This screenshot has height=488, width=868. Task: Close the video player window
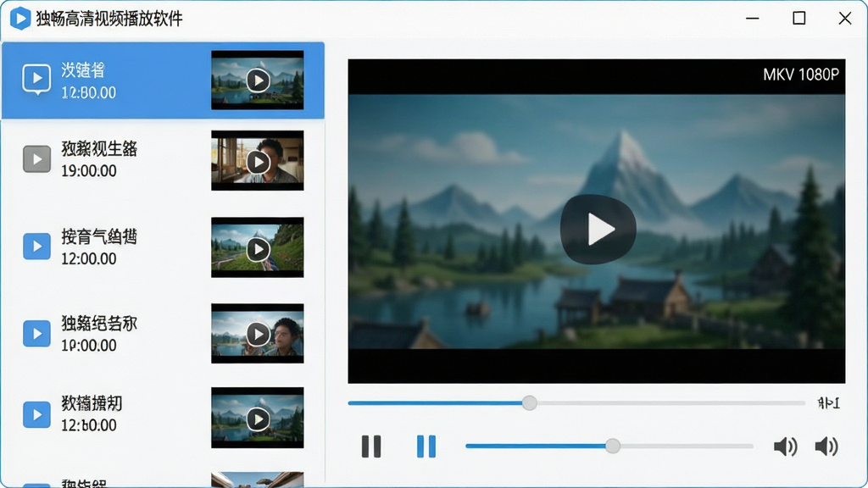(845, 19)
